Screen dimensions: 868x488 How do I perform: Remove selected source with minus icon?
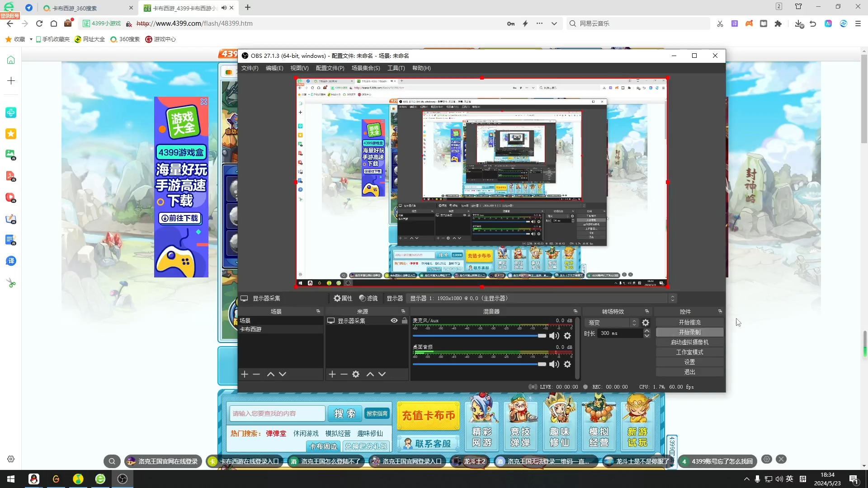344,374
